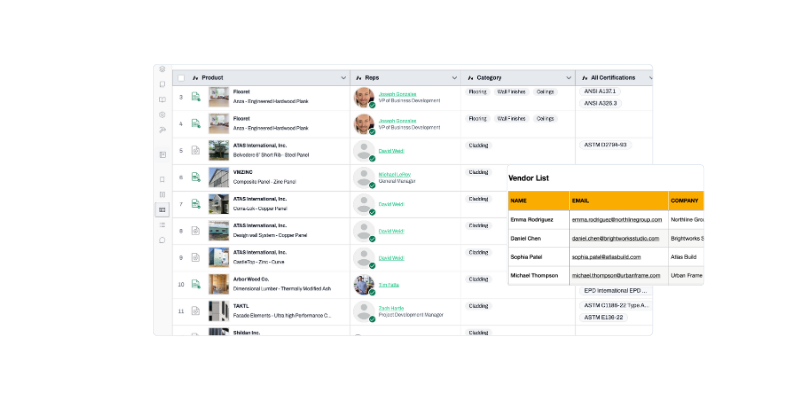
Task: Click the verified checkmark on Tim Falla's avatar
Action: 372,292
